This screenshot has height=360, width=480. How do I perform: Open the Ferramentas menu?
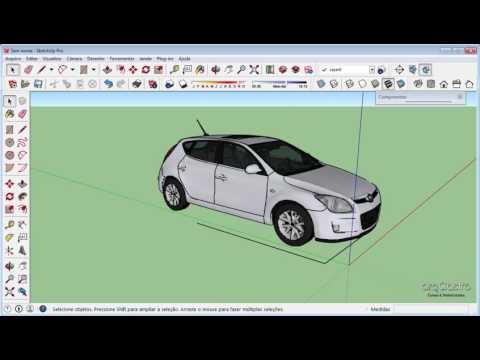[122, 59]
